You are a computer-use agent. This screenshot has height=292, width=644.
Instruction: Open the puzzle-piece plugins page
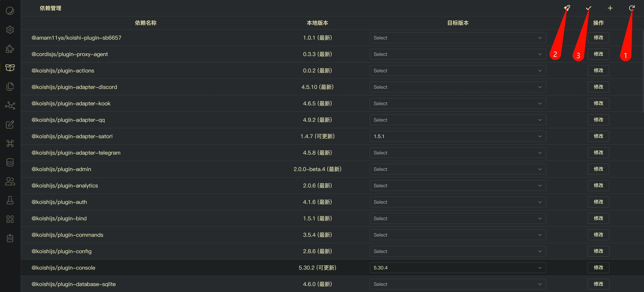(x=10, y=49)
